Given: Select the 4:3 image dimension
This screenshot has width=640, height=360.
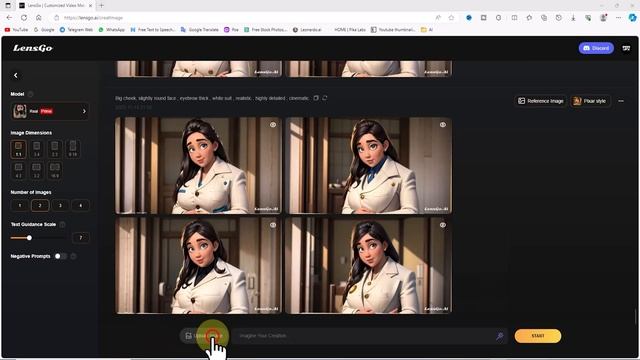Looking at the screenshot, I should [18, 171].
